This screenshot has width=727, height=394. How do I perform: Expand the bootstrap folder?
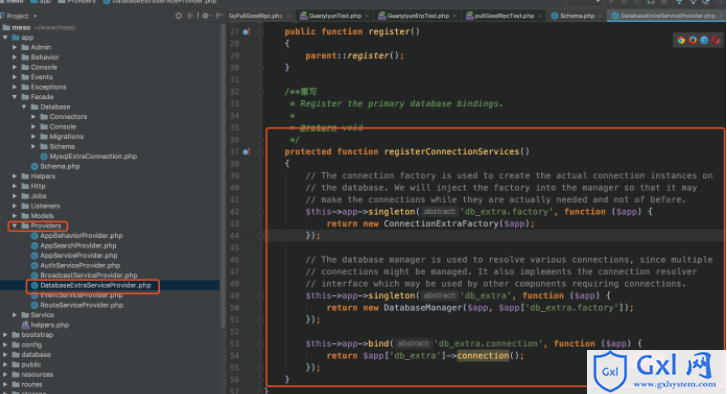5,335
